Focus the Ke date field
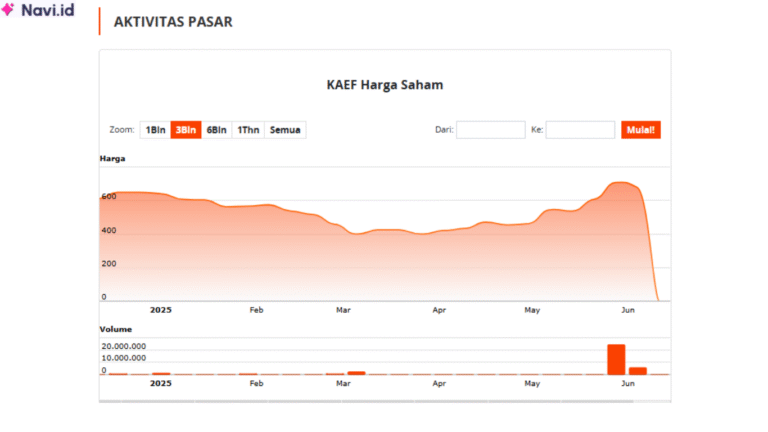This screenshot has height=432, width=768. click(x=580, y=130)
